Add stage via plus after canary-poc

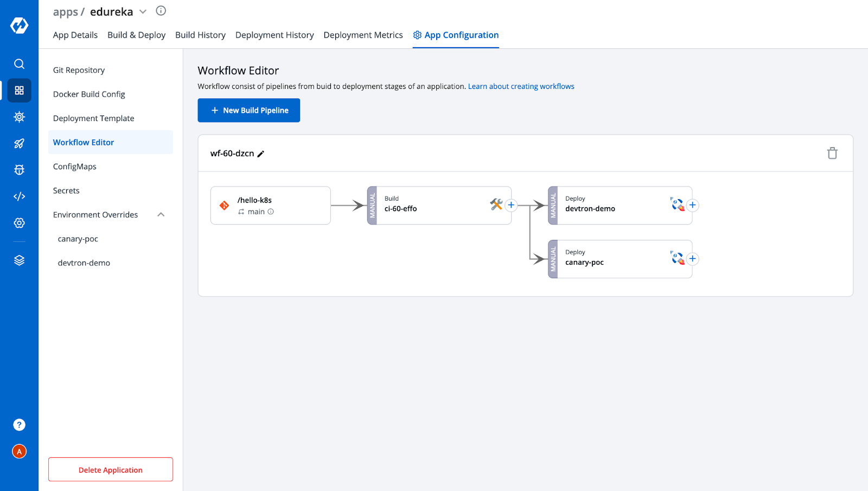tap(692, 259)
